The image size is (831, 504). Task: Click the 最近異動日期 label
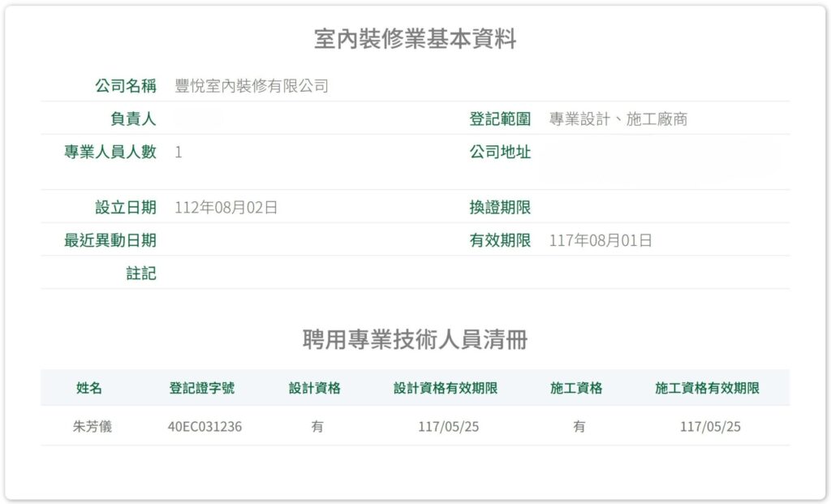click(110, 240)
